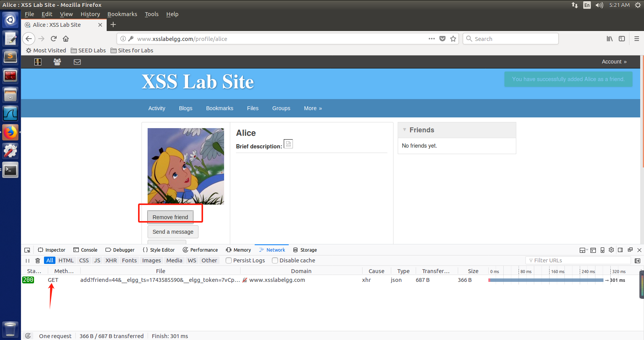
Task: Open devtools settings gear
Action: tap(611, 250)
